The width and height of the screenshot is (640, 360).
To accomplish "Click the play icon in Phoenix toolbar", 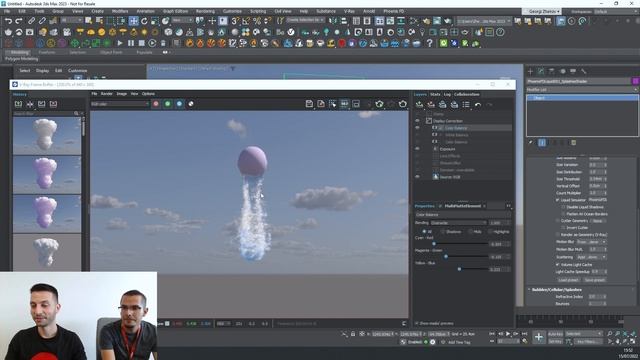I will pos(120,43).
